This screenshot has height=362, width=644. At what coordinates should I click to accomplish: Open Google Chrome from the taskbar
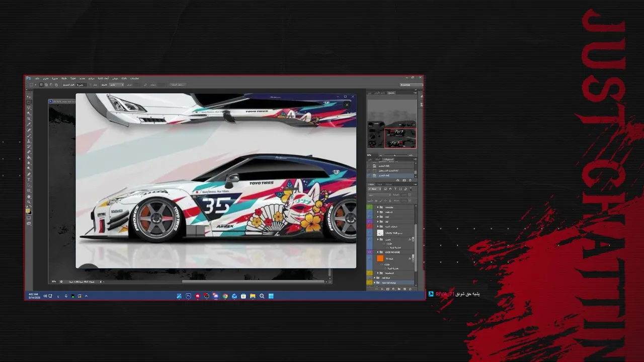(225, 296)
